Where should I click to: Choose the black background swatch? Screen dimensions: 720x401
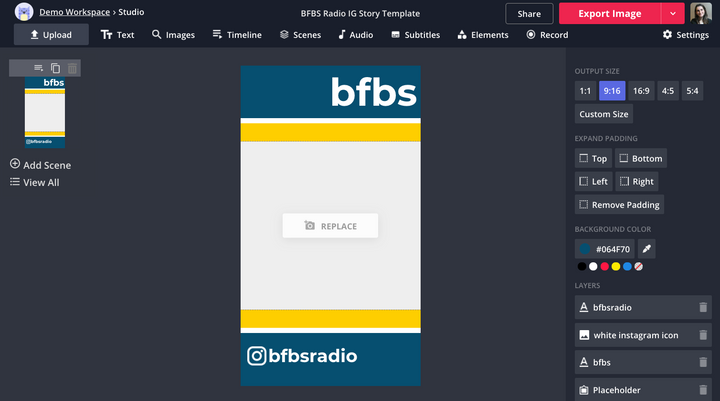(582, 266)
